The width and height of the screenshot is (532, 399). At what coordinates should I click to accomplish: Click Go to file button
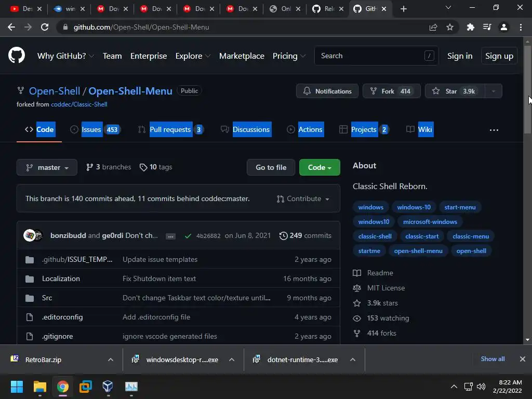(271, 167)
